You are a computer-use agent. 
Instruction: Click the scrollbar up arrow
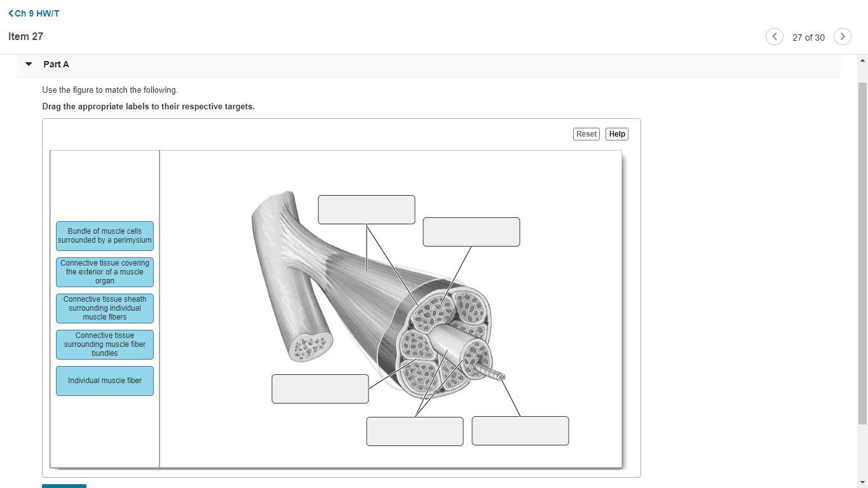coord(862,60)
